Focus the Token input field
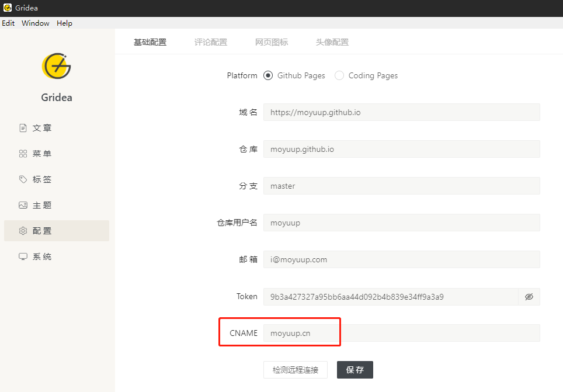Image resolution: width=563 pixels, height=392 pixels. [391, 297]
